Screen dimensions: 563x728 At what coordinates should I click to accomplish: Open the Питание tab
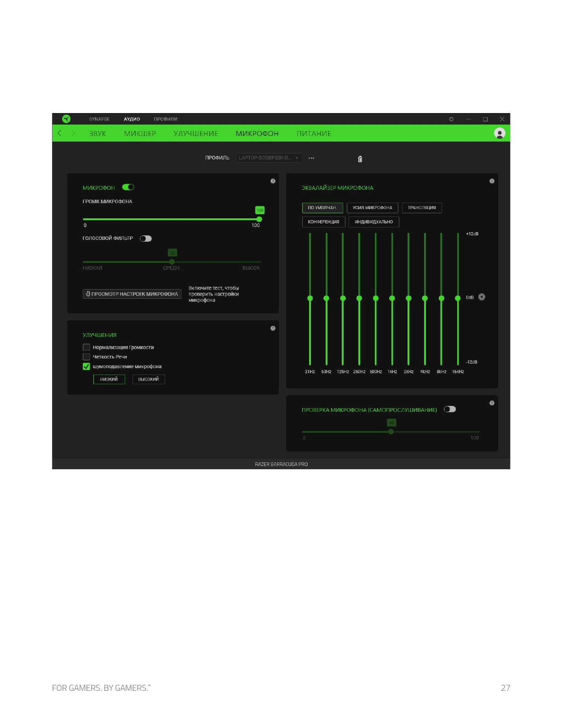tap(314, 134)
